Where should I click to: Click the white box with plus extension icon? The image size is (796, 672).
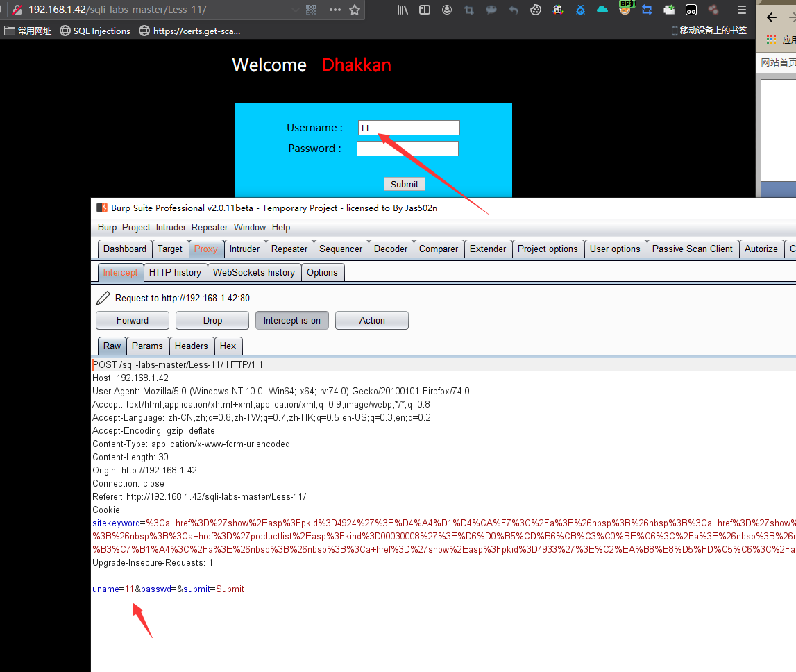(x=669, y=10)
